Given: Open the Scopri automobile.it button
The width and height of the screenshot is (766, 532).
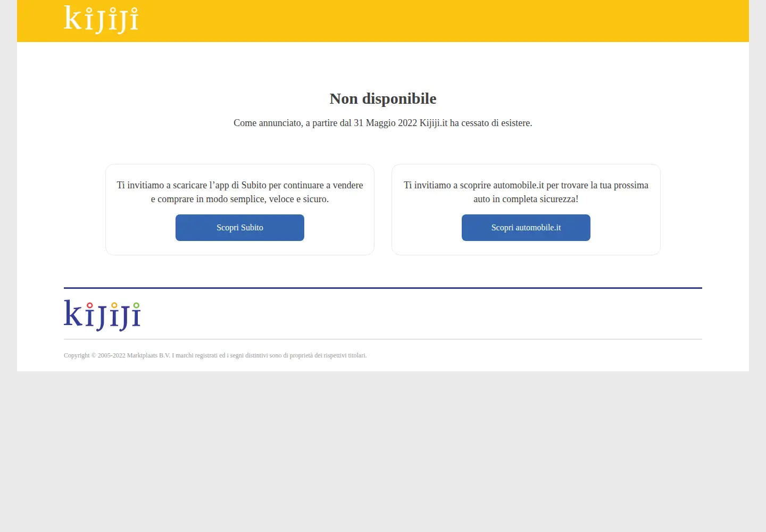Looking at the screenshot, I should [x=526, y=228].
